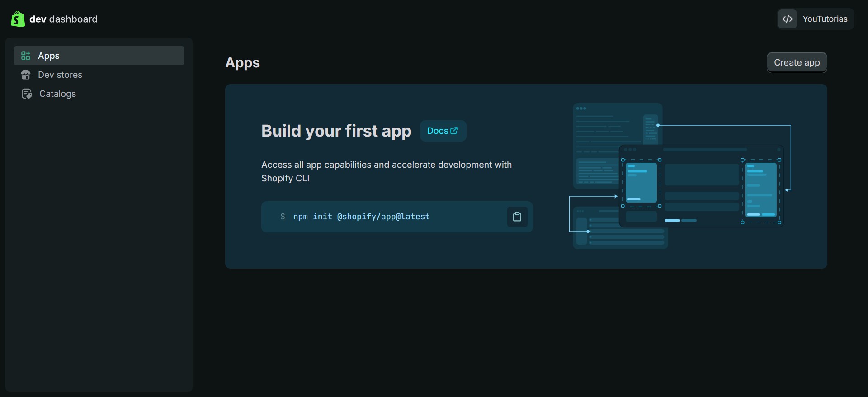The image size is (868, 397).
Task: Select Apps in the sidebar menu
Action: pyautogui.click(x=99, y=56)
